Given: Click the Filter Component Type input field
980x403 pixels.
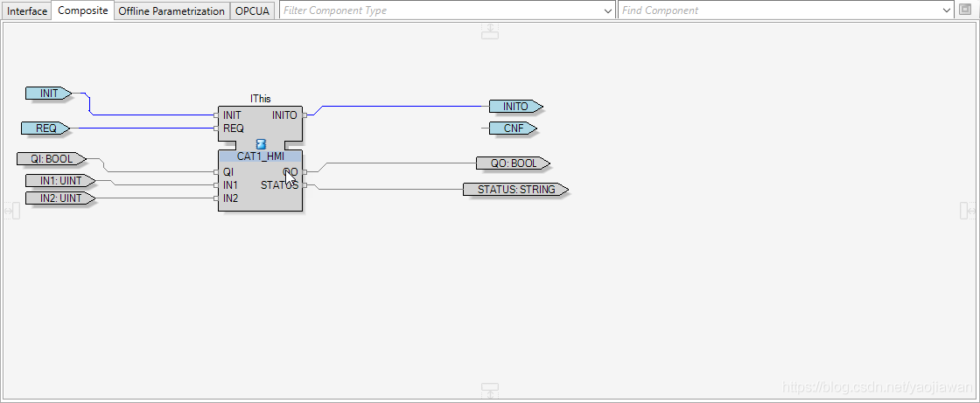Looking at the screenshot, I should click(442, 10).
